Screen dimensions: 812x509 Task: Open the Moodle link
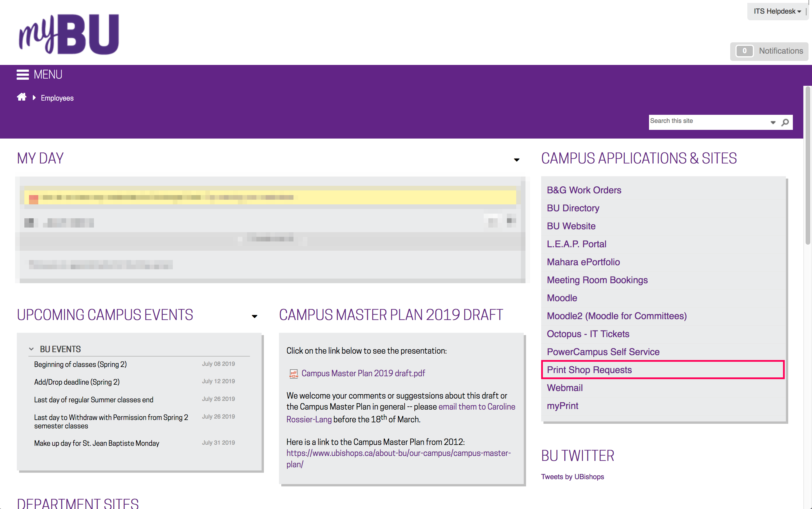tap(562, 298)
